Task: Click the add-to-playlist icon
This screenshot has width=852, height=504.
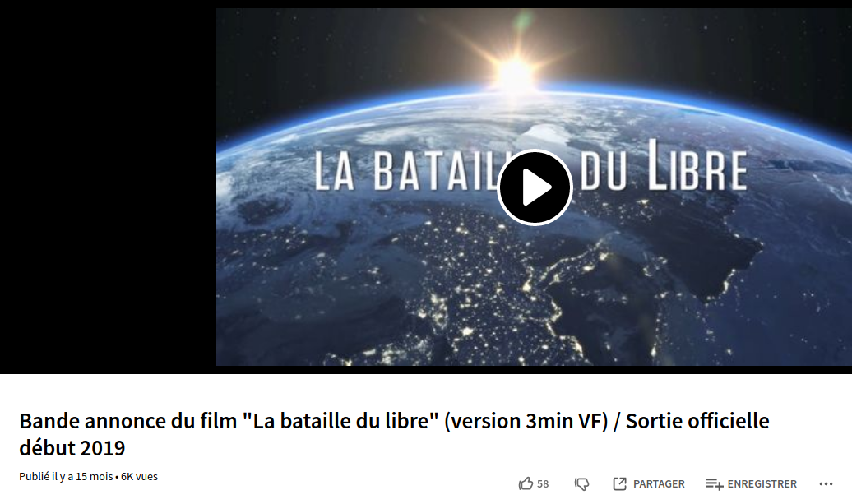Action: [714, 484]
